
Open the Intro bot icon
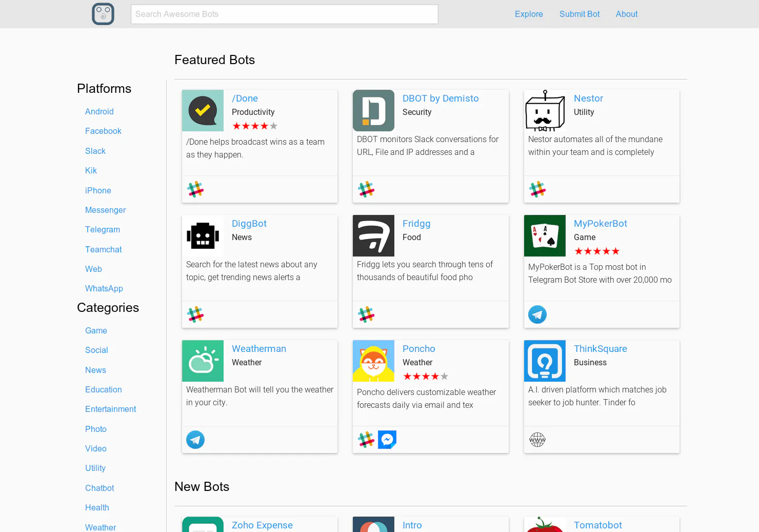(x=373, y=524)
